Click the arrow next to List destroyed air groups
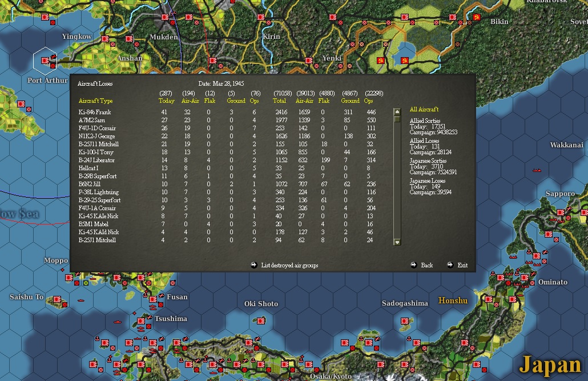Viewport: 588px width, 381px height. tap(254, 264)
